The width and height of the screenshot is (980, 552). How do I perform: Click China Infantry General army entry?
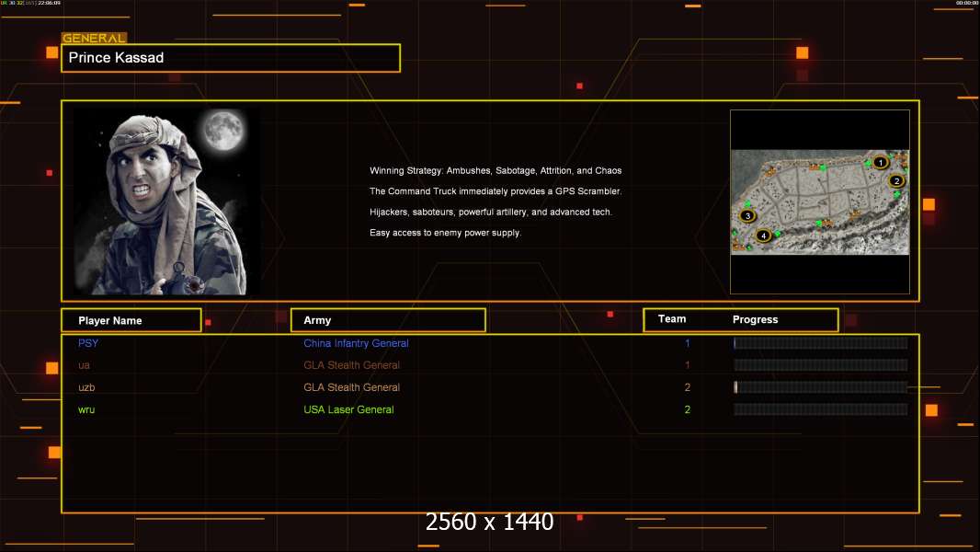(x=357, y=343)
